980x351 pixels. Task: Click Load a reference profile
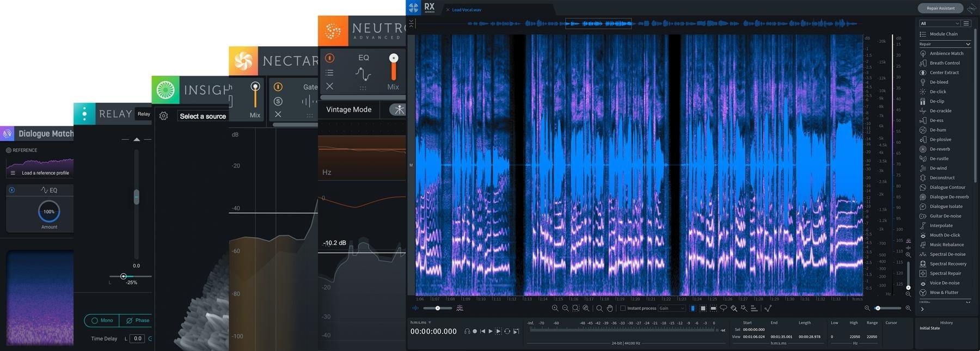pos(45,173)
